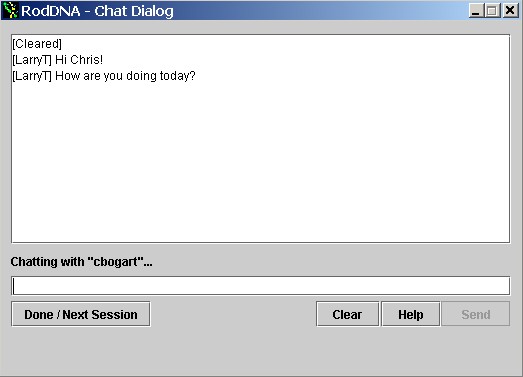
Task: Select the "[Cleared]" line in transcript
Action: pos(37,44)
